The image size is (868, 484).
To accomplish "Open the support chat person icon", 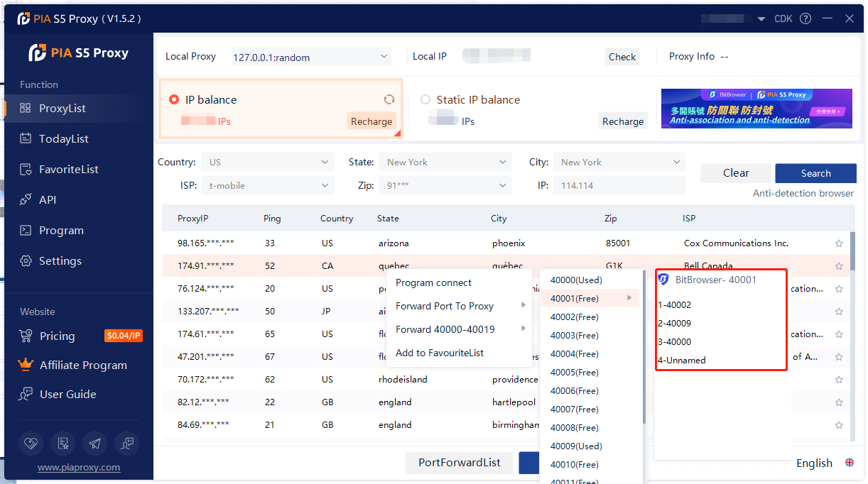I will [x=127, y=444].
